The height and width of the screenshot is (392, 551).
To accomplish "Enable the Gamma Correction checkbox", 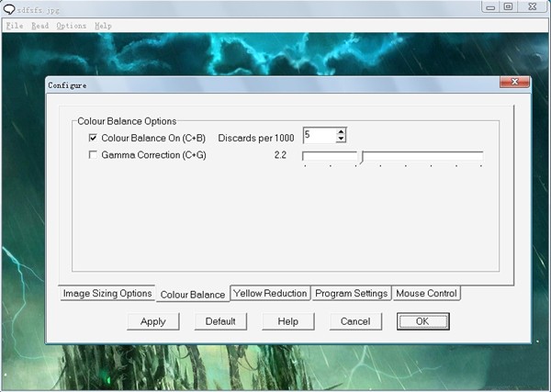I will point(93,155).
